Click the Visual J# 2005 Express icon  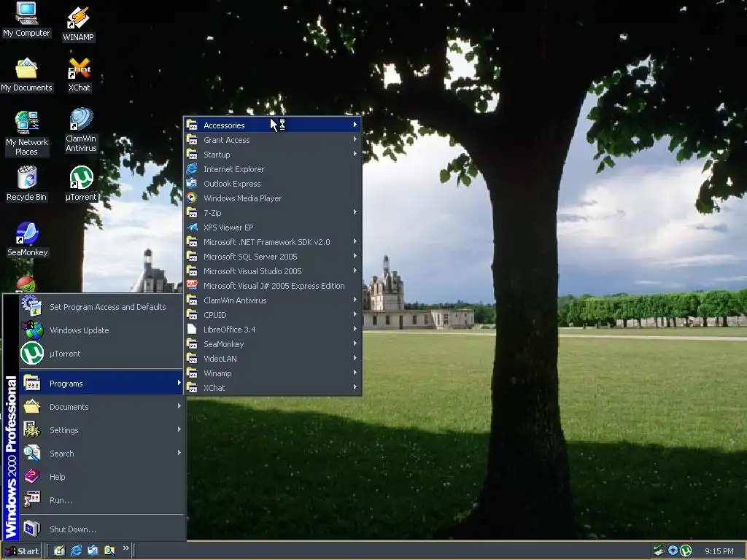(192, 285)
